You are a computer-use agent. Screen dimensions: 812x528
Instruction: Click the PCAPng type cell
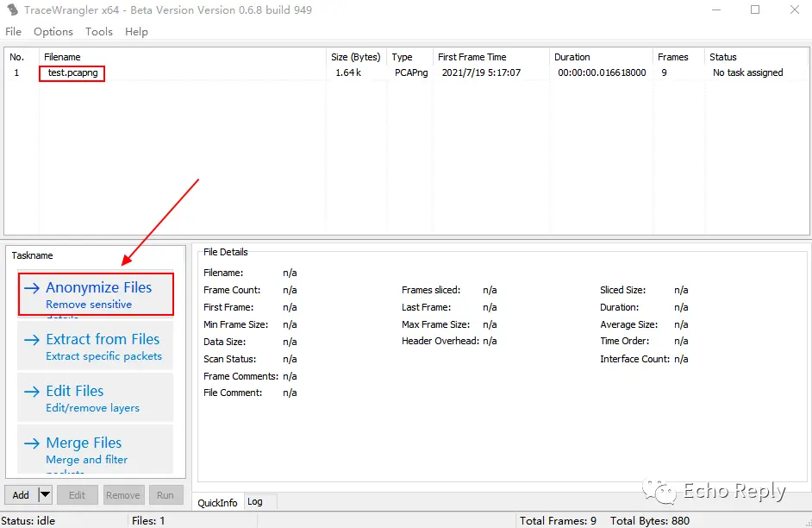(x=411, y=72)
